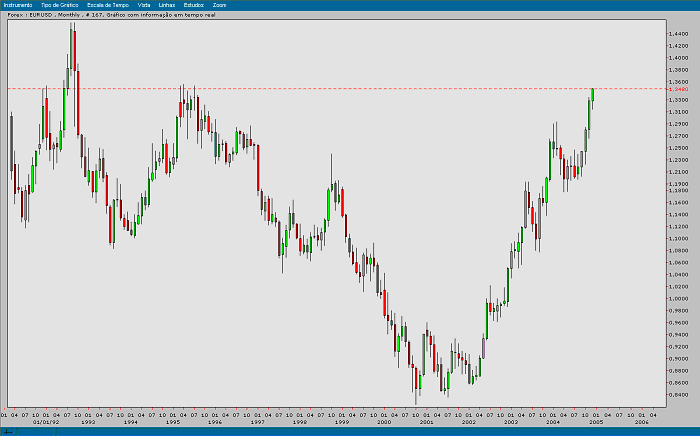This screenshot has height=436, width=700.
Task: Click the 1995 year label on time axis
Action: click(x=173, y=422)
